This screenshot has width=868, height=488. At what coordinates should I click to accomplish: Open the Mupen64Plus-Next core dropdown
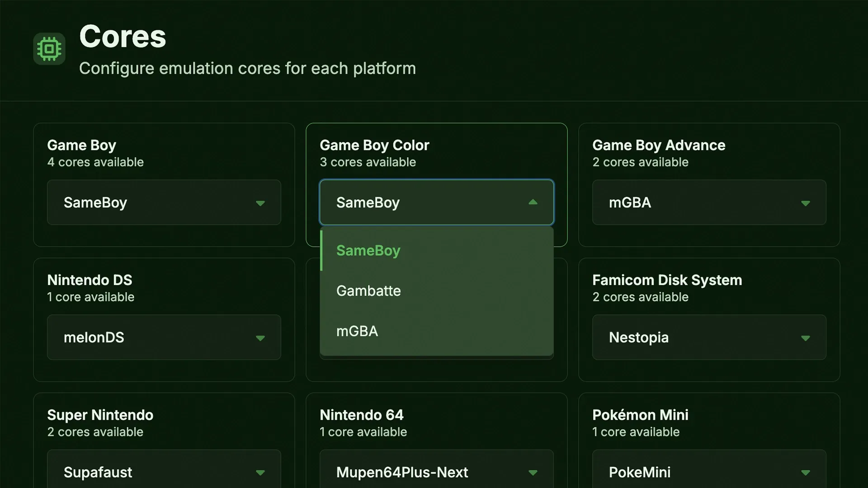pos(437,470)
